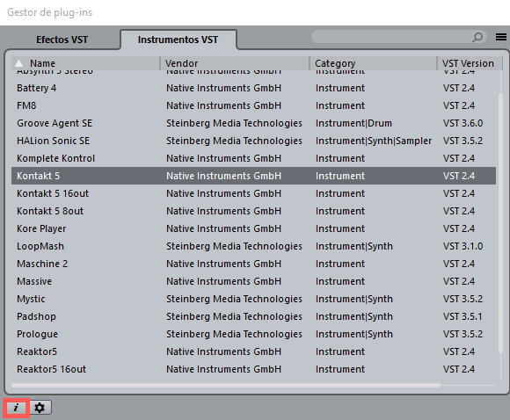Viewport: 510px width, 420px height.
Task: Open the hamburger menu at top right
Action: (501, 37)
